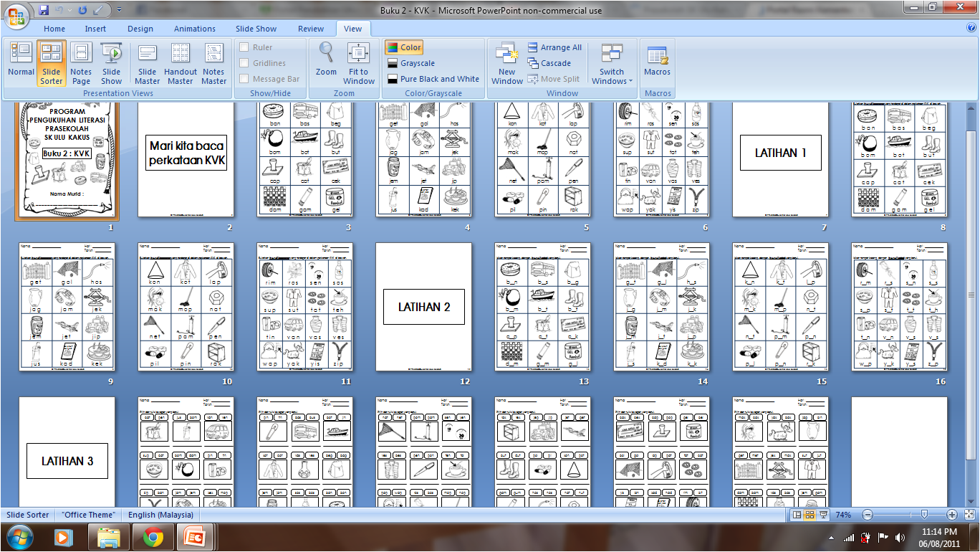Open Microsoft Office PowerPoint Help
Screen dimensions: 980x552
(x=971, y=28)
